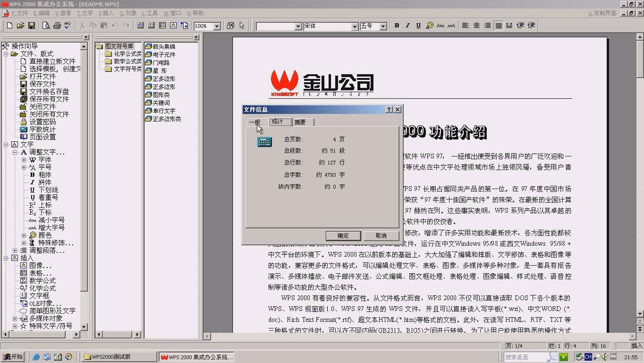Toggle italic with the toolbar I button
644x363 pixels.
point(407,26)
